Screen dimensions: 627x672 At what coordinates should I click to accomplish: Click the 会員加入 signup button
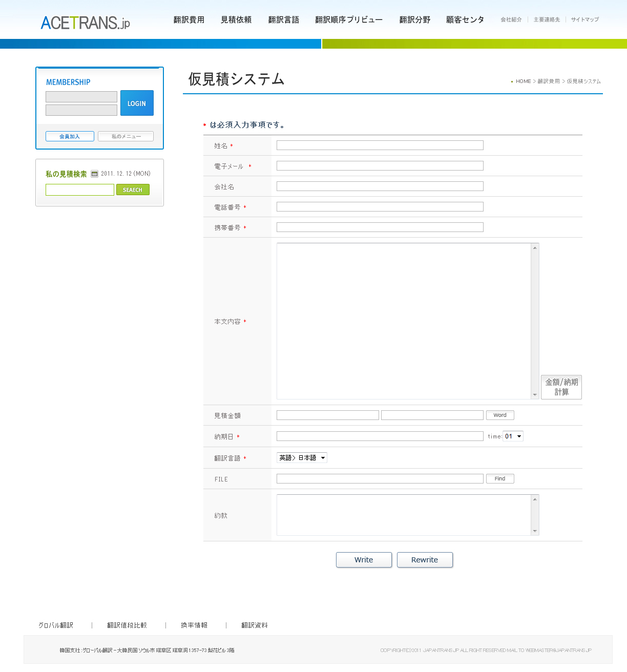click(x=70, y=136)
